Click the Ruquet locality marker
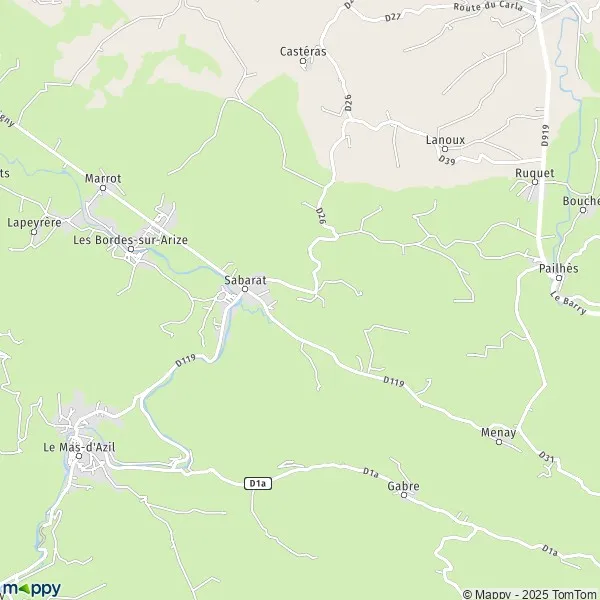This screenshot has width=600, height=600. tap(535, 182)
